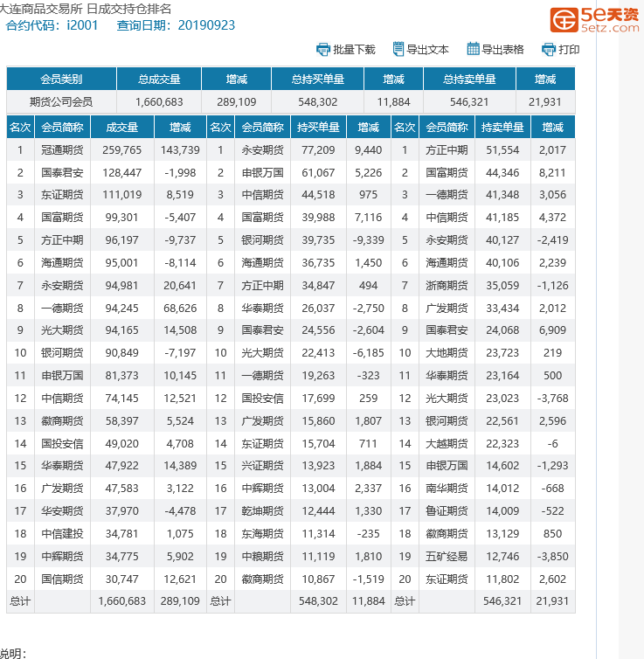
Task: Click the 期货公司会员 cell
Action: pos(61,101)
